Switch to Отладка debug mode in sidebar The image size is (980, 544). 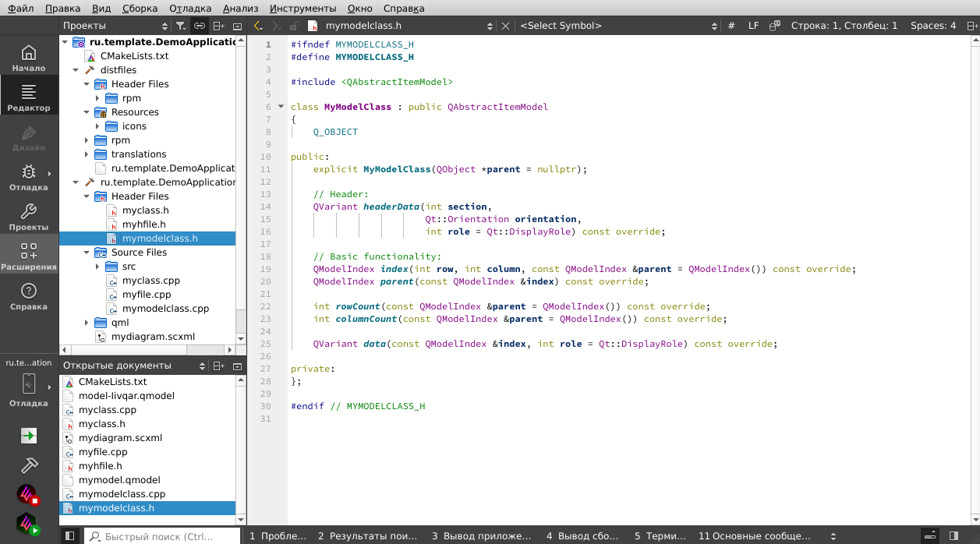29,178
